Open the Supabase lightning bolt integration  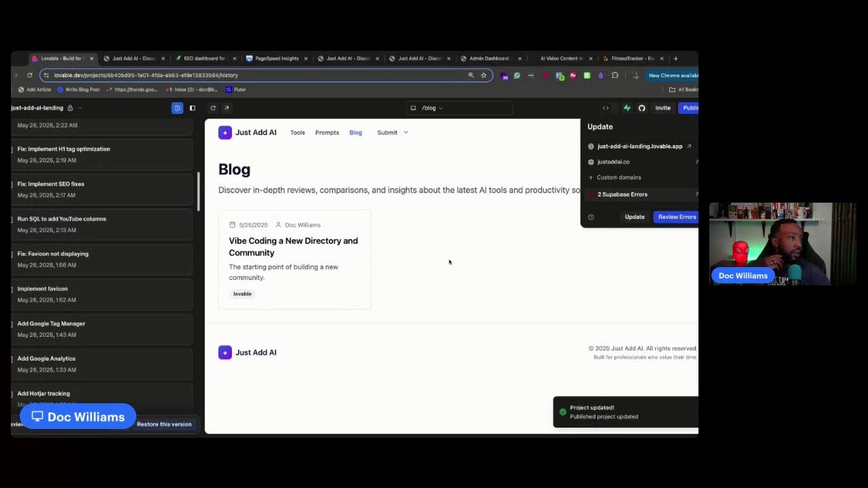click(x=627, y=108)
